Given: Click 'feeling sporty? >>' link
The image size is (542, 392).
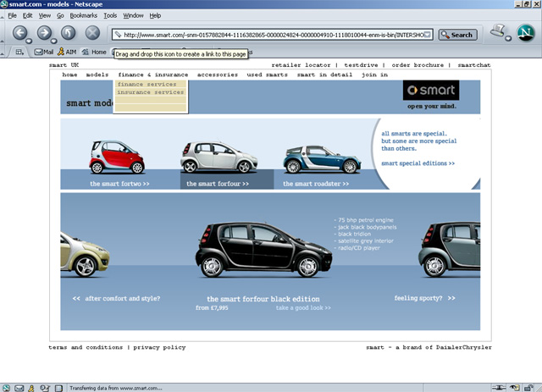Looking at the screenshot, I should (425, 298).
